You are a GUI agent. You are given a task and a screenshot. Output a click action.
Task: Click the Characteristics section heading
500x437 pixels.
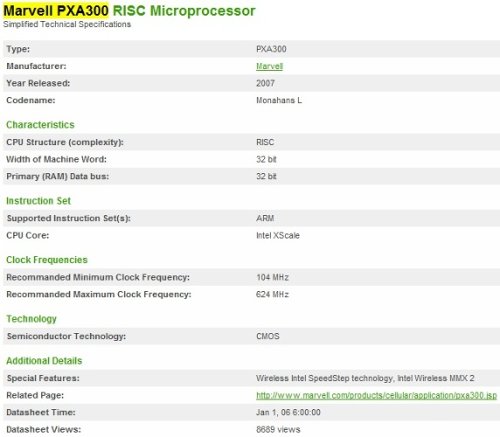[40, 125]
